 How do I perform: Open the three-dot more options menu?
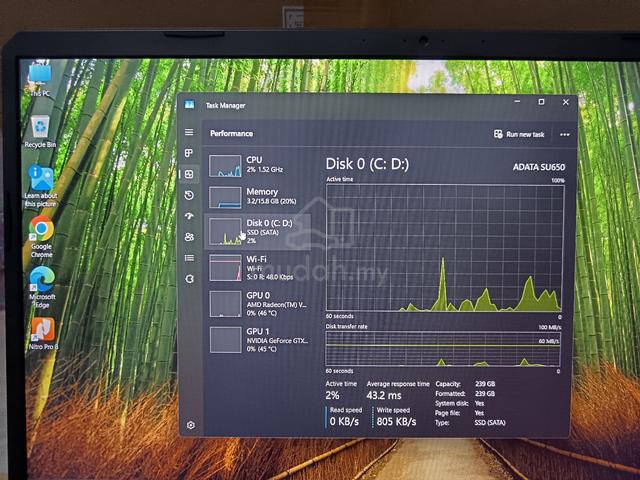[x=564, y=135]
